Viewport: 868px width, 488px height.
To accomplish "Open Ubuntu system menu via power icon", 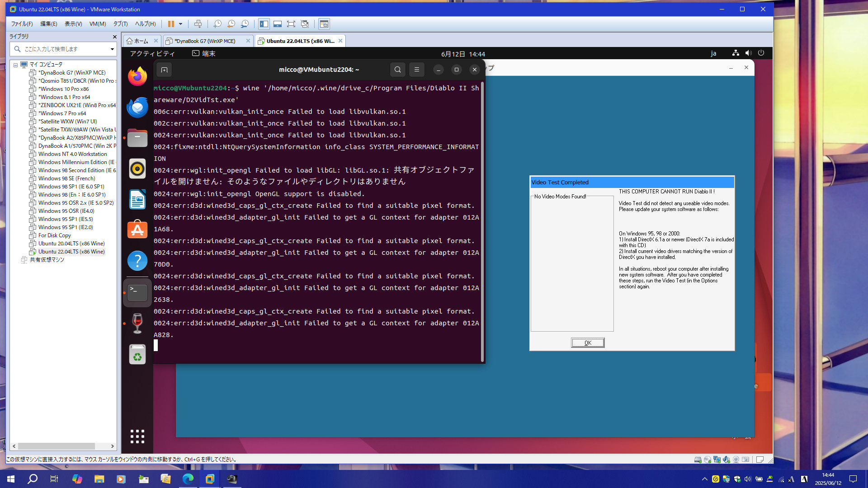I will 761,53.
